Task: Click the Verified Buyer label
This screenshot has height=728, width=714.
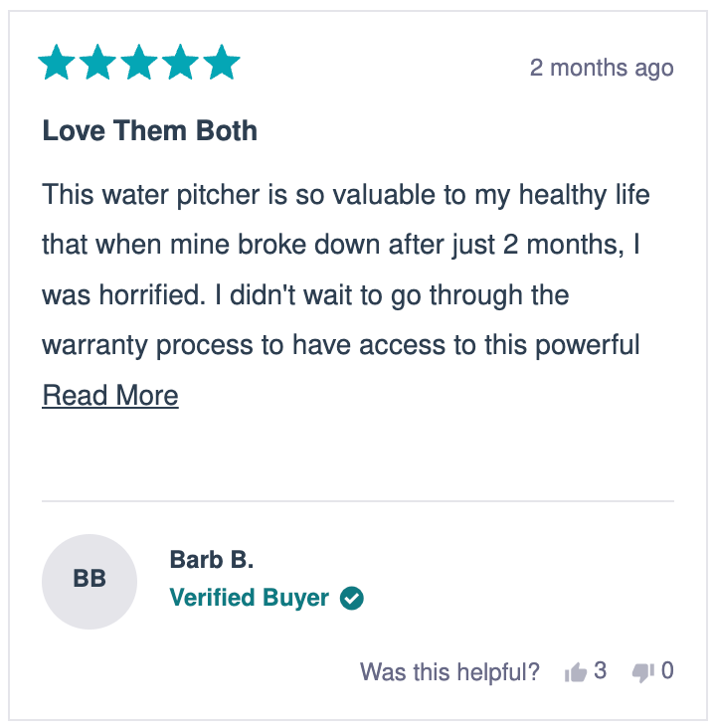Action: pyautogui.click(x=250, y=598)
